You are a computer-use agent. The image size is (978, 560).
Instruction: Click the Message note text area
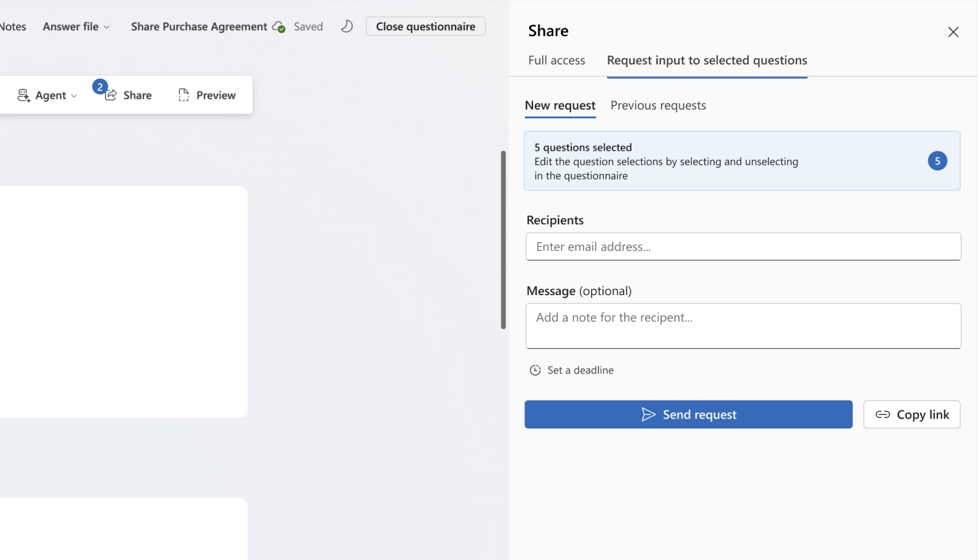pos(742,326)
